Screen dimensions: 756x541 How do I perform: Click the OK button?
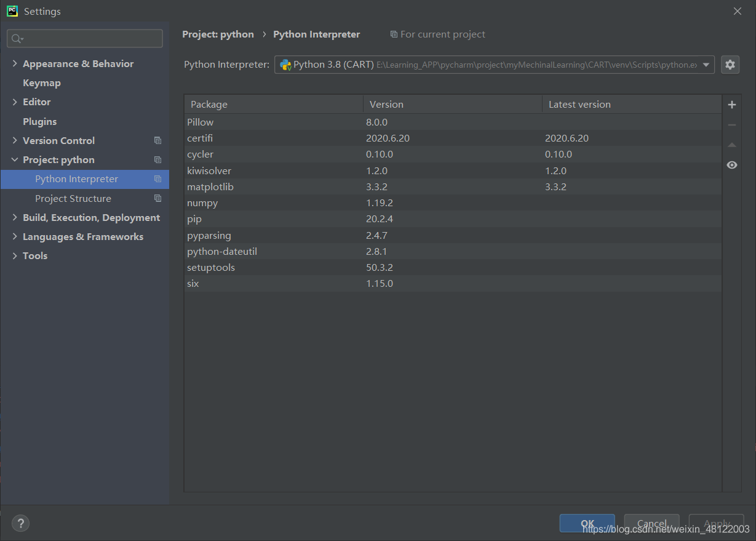pyautogui.click(x=587, y=523)
